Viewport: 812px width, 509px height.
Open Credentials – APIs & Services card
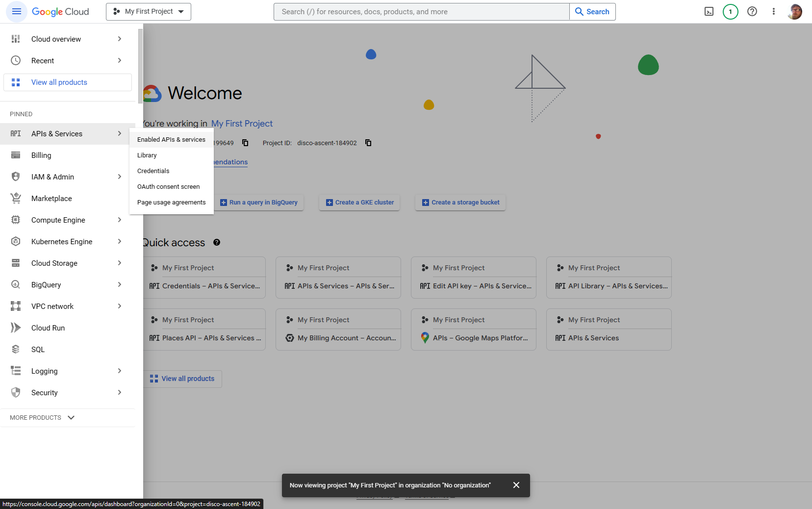[x=204, y=278]
